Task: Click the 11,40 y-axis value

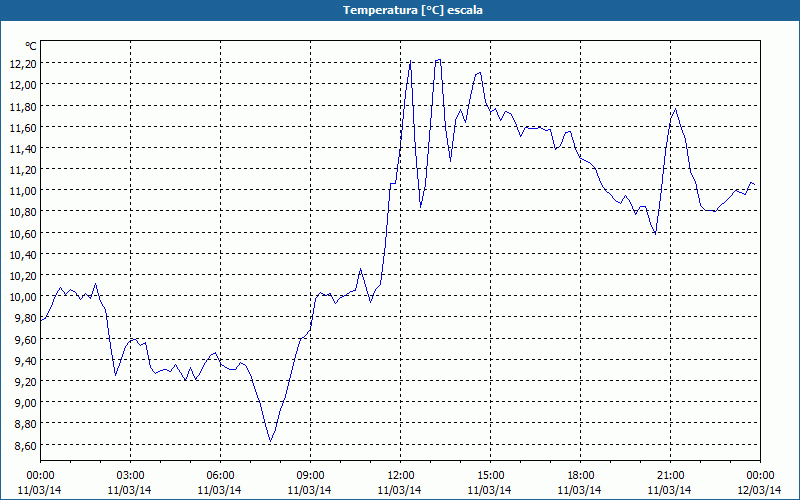Action: tap(23, 148)
